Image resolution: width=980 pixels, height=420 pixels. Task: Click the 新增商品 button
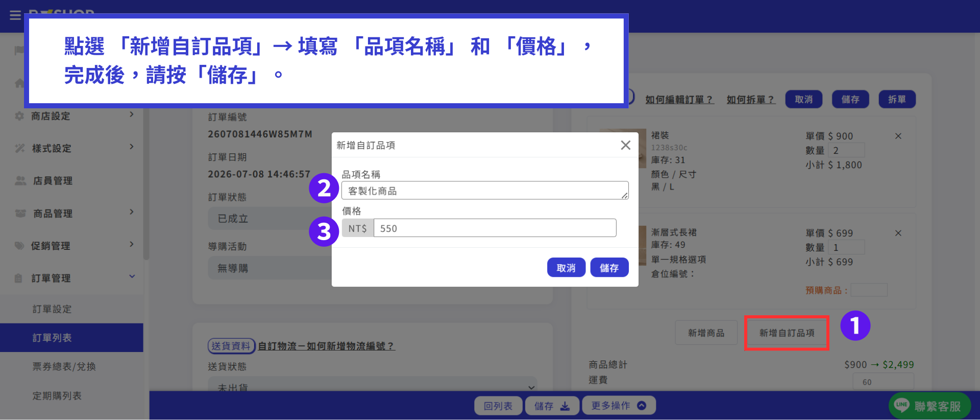pos(706,333)
